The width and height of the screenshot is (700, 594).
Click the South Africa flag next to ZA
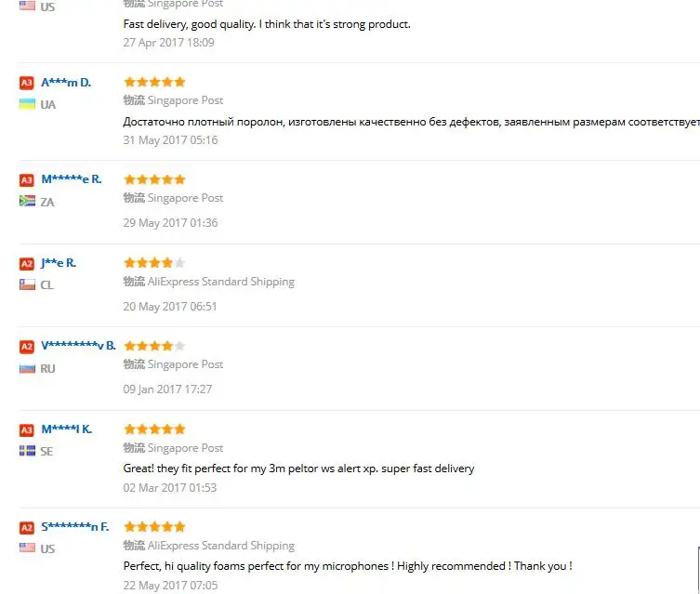tap(27, 201)
